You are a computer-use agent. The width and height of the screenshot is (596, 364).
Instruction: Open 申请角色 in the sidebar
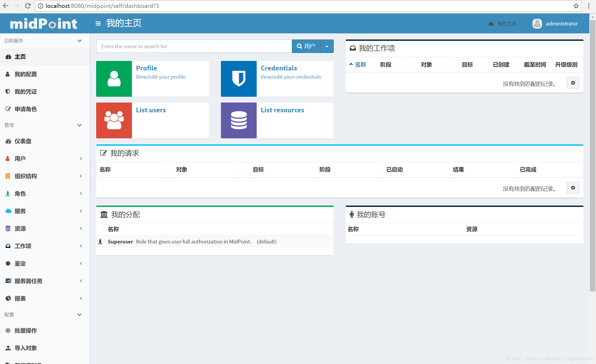25,109
